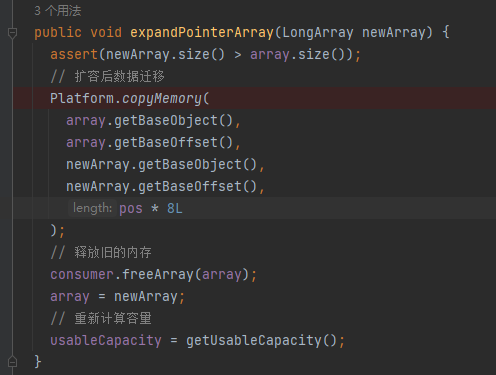Click the line array.getBaseObject()
Viewport: 496px width, 375px height.
pos(153,120)
